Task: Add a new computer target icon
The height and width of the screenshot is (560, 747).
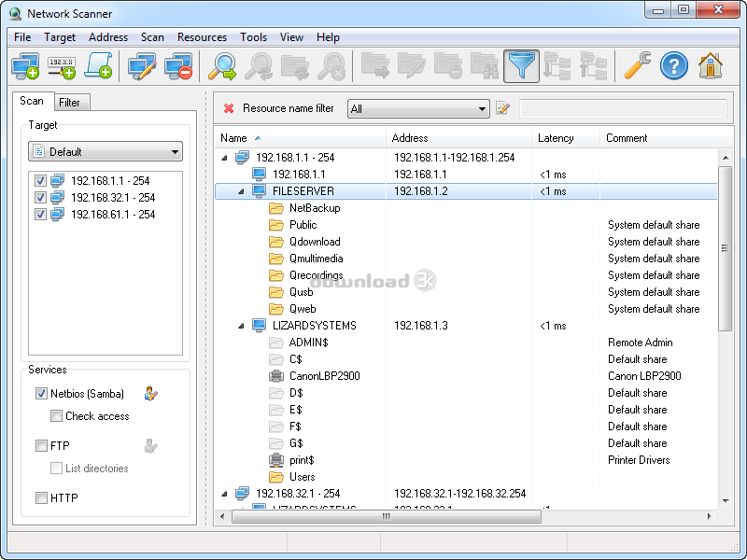Action: click(x=25, y=66)
